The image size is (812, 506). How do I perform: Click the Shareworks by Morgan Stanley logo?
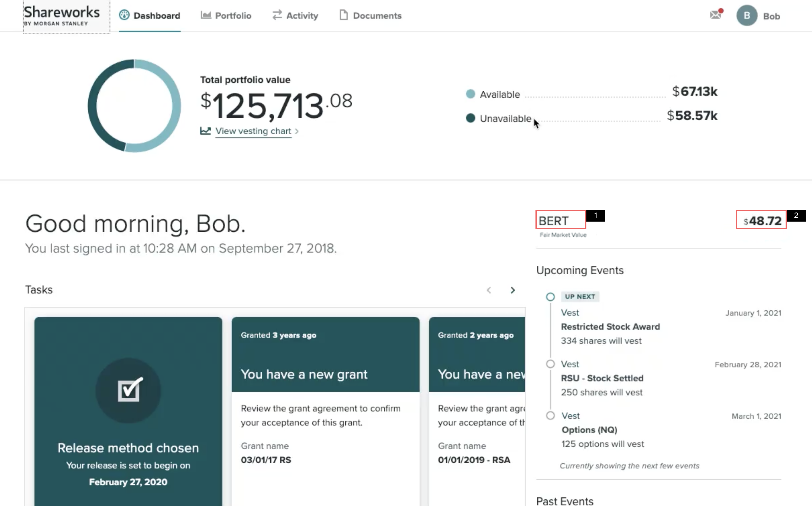tap(62, 15)
